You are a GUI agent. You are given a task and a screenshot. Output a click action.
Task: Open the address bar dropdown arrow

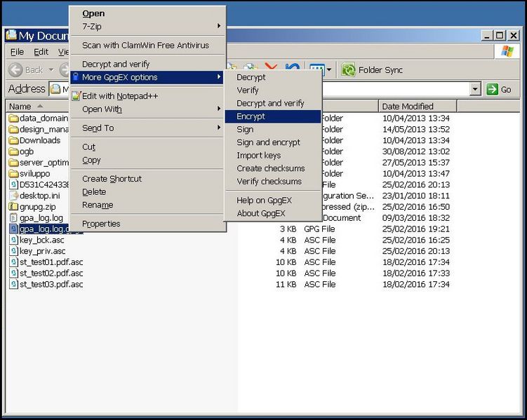tap(475, 89)
